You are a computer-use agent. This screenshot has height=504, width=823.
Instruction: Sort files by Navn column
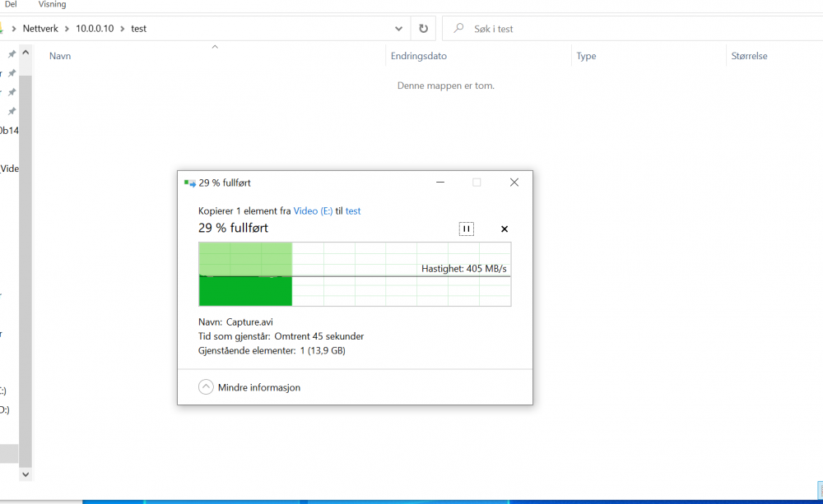60,56
